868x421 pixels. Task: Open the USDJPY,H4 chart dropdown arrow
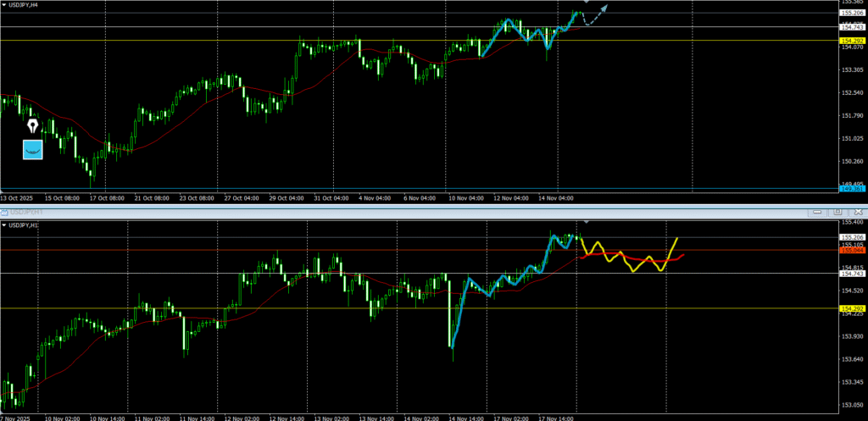pos(4,5)
